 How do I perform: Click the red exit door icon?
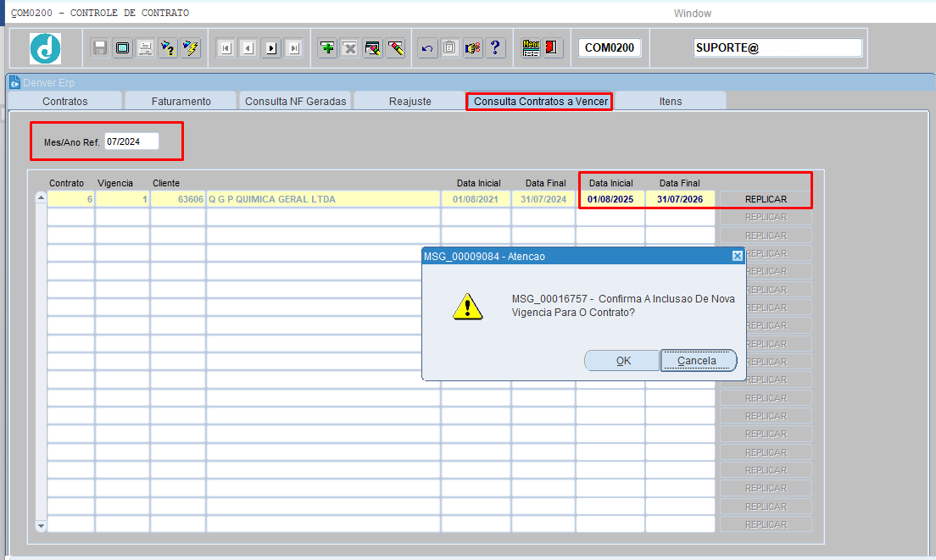point(552,48)
